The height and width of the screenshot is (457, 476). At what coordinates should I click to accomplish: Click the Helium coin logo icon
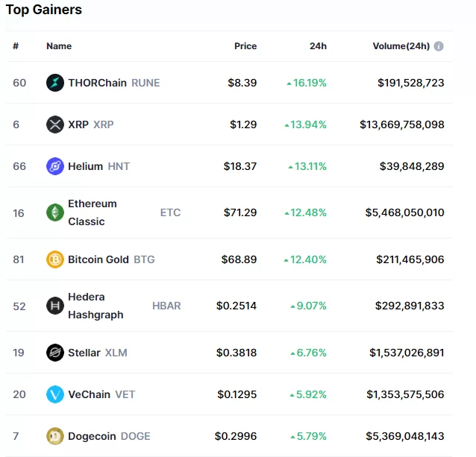(55, 166)
